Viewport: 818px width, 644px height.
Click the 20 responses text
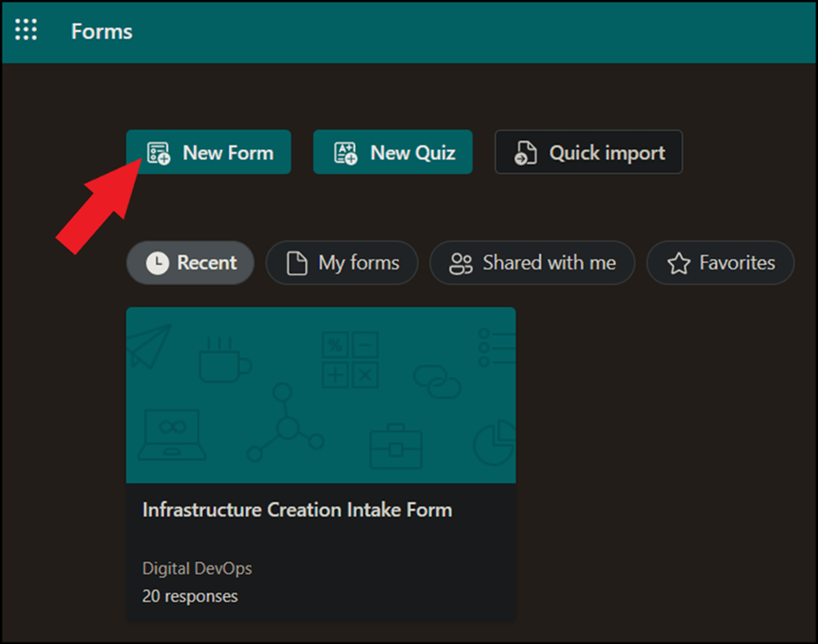pyautogui.click(x=190, y=596)
